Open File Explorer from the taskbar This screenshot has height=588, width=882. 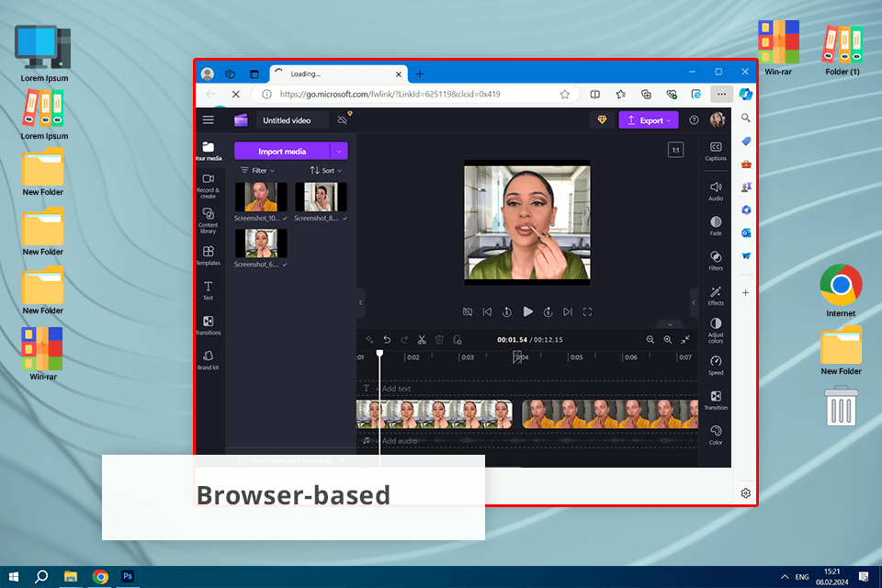(x=71, y=576)
